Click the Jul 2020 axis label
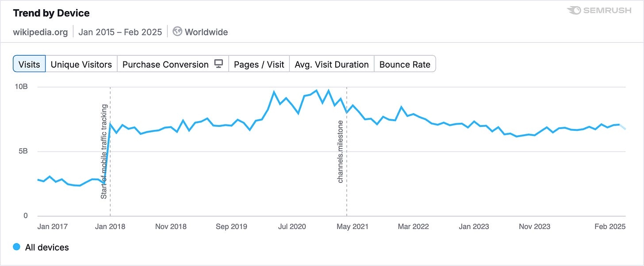This screenshot has height=266, width=644. [291, 227]
